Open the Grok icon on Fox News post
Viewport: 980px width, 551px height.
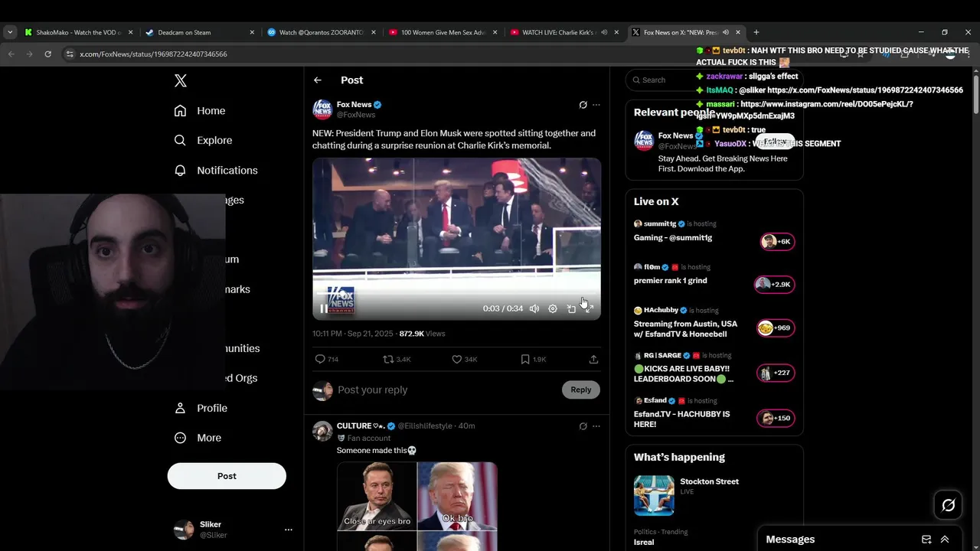(x=583, y=105)
